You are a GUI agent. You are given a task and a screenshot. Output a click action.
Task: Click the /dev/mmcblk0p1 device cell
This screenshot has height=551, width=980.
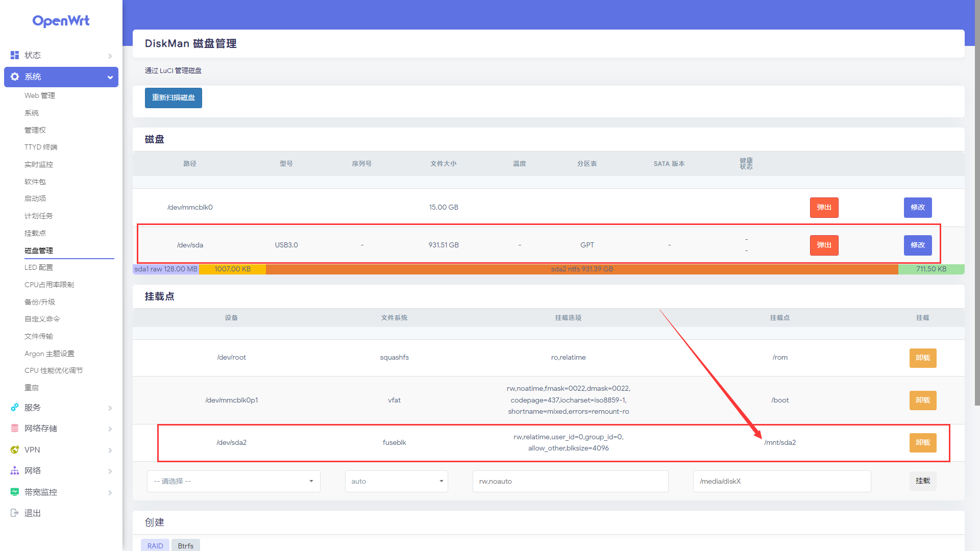click(x=231, y=400)
